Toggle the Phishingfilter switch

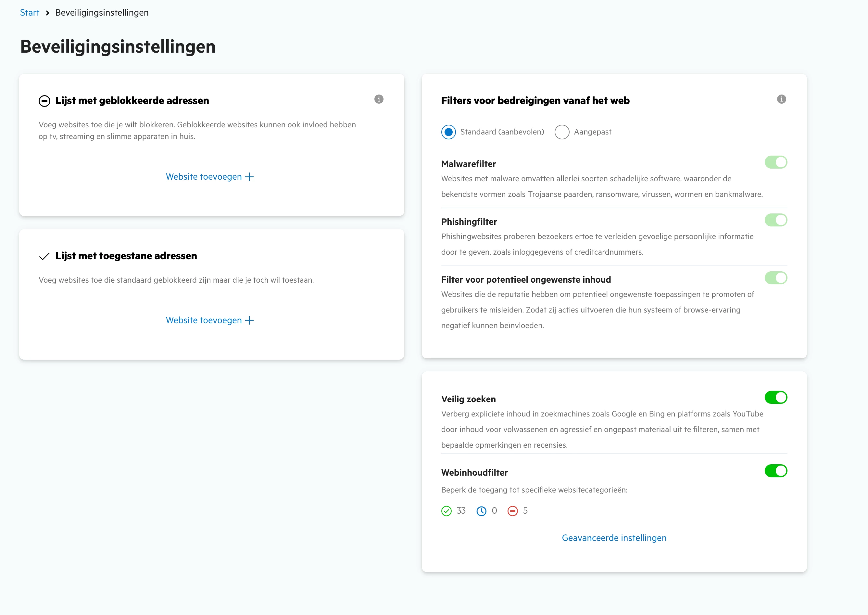776,220
